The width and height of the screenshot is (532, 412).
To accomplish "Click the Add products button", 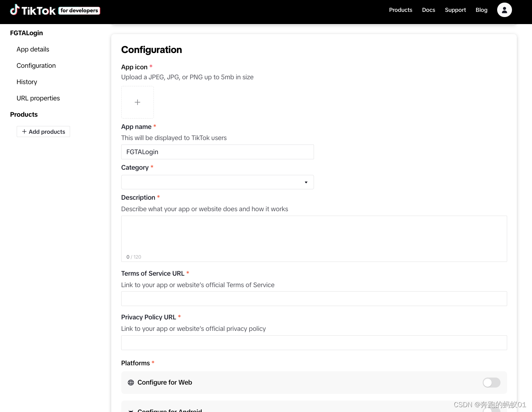I will (43, 132).
